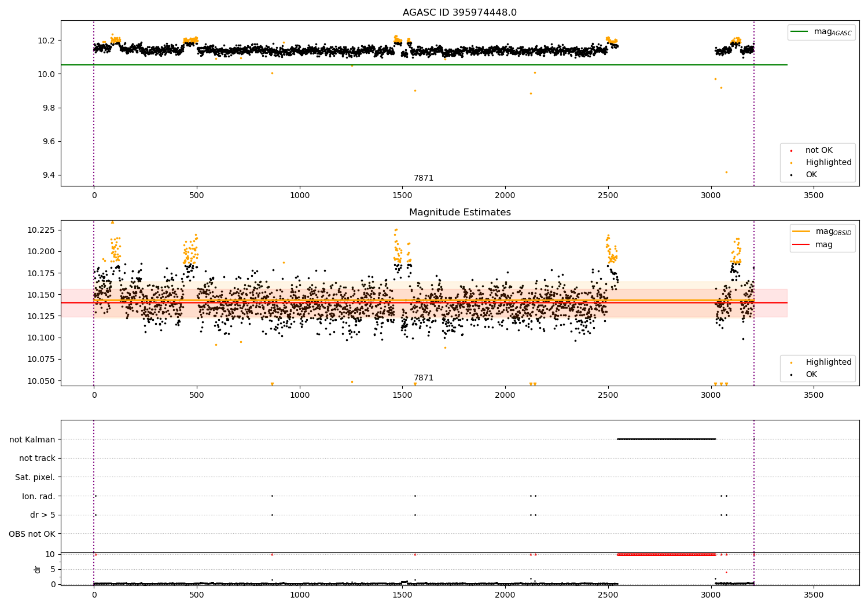Select 'OK' legend entry in Magnitude Estimates plot
The image size is (868, 608).
pyautogui.click(x=811, y=375)
